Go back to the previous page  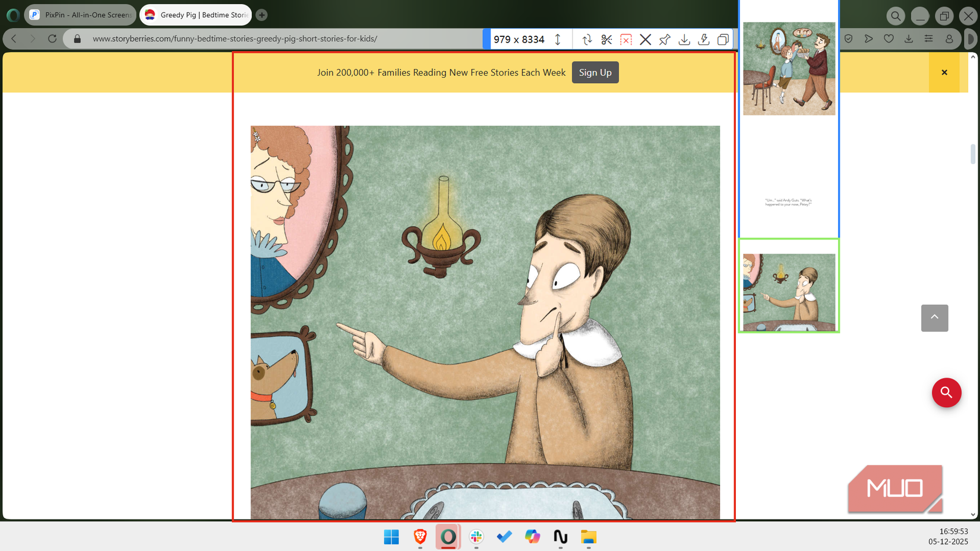pos(14,39)
